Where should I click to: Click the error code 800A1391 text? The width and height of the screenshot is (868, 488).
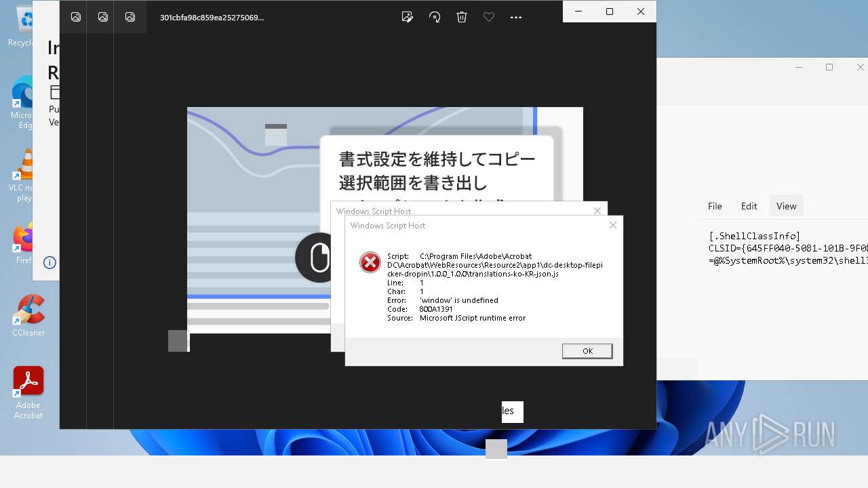pyautogui.click(x=436, y=309)
